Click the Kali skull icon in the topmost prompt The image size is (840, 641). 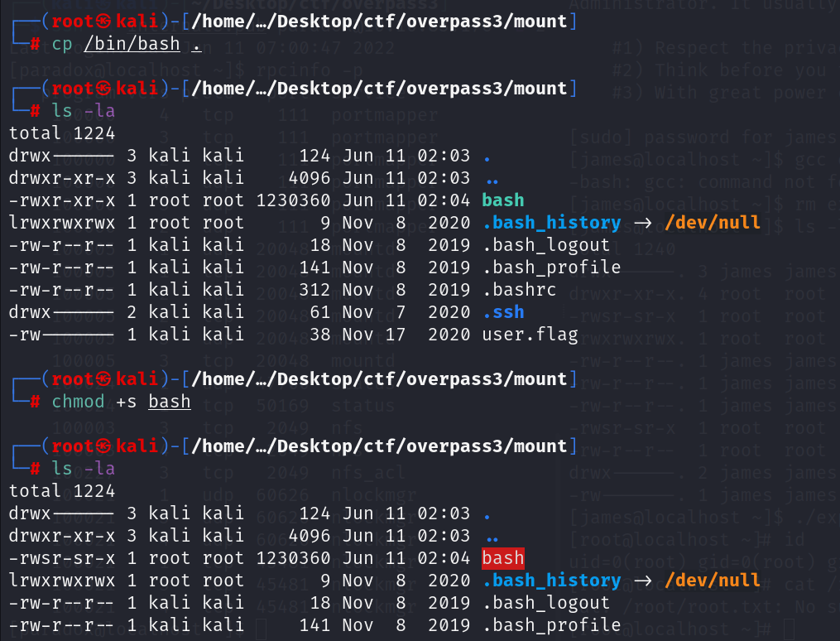tap(103, 21)
